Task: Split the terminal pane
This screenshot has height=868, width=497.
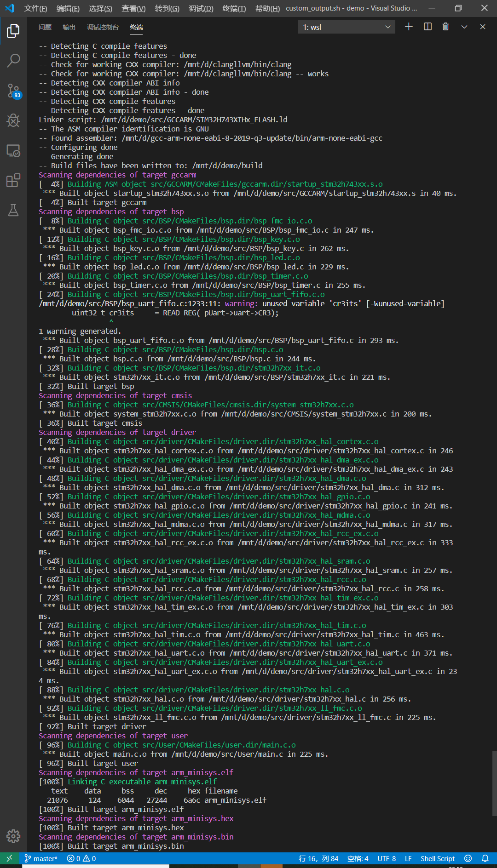Action: pos(428,27)
